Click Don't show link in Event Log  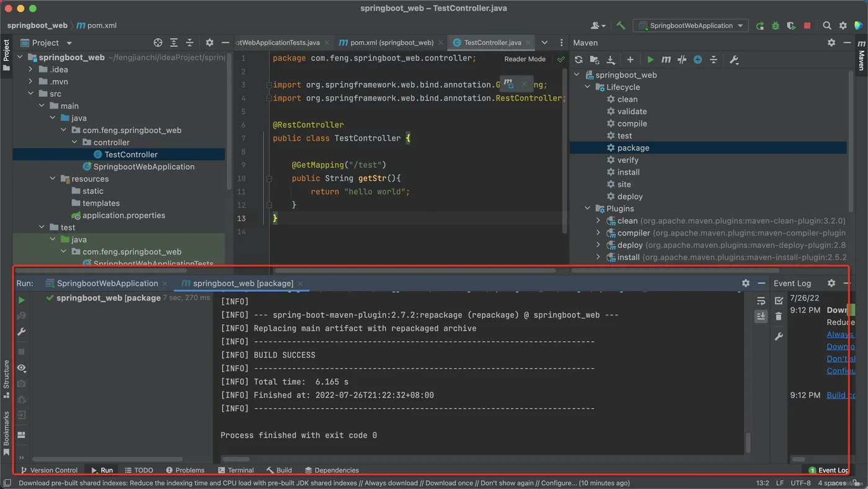click(841, 359)
